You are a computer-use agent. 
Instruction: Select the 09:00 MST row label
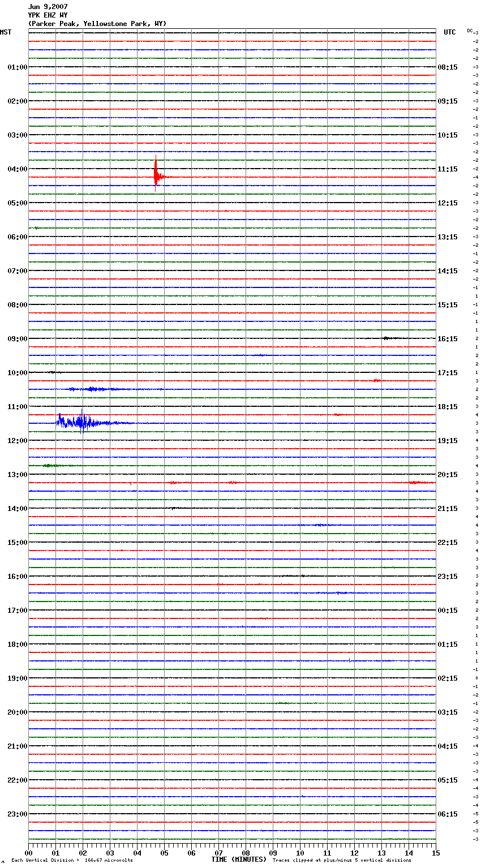[17, 339]
